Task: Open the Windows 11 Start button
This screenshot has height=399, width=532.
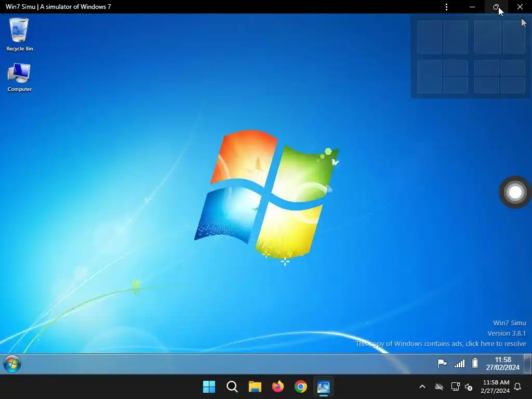Action: tap(209, 387)
